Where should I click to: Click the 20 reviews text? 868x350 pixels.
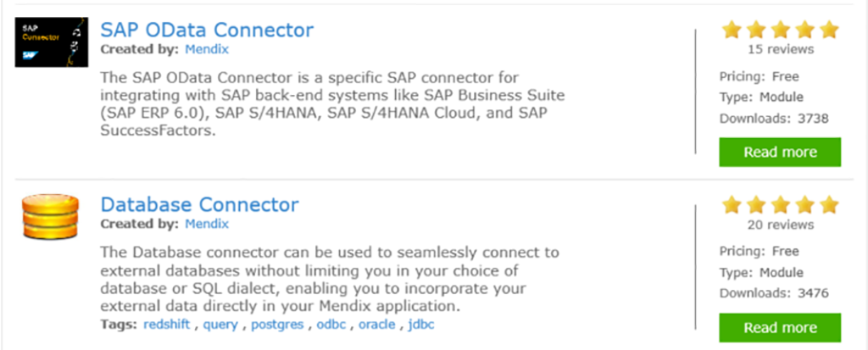[780, 225]
